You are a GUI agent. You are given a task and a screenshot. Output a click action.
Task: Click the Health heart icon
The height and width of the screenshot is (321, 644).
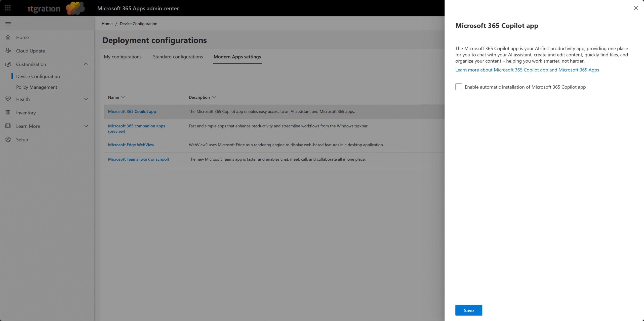tap(8, 99)
